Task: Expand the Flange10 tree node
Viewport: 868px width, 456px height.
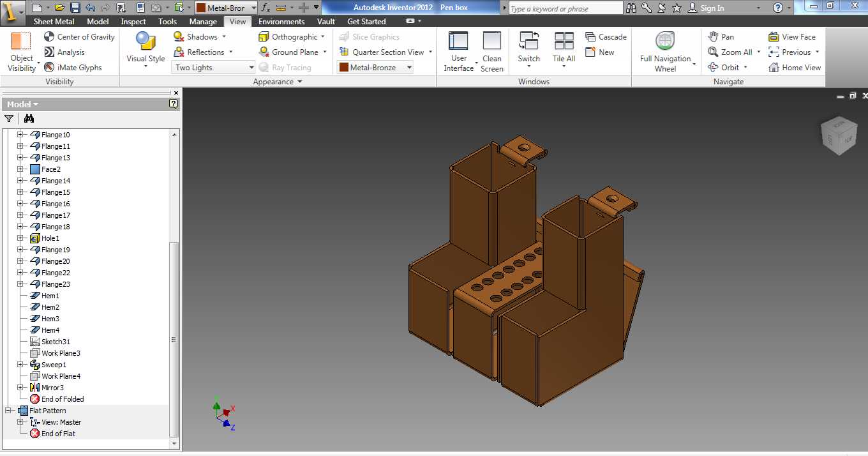Action: coord(20,135)
